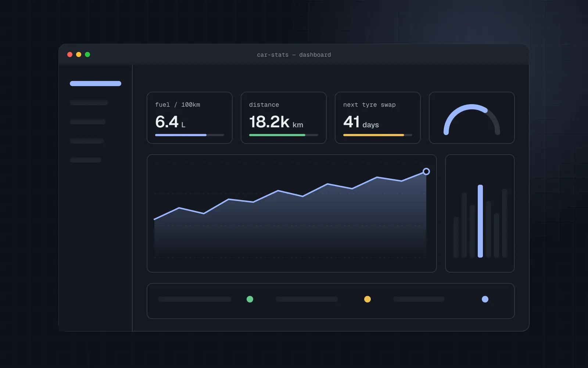Image resolution: width=588 pixels, height=368 pixels.
Task: Select the 41 days value
Action: tap(361, 122)
